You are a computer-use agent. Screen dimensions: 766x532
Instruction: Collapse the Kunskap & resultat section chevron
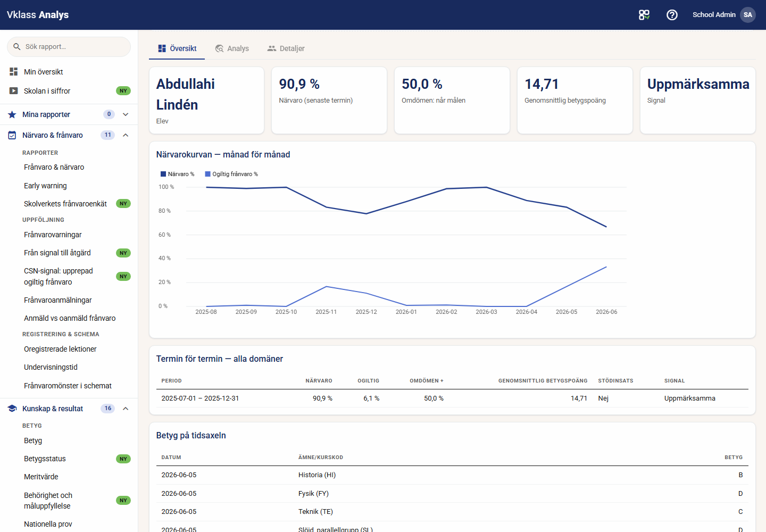[126, 409]
